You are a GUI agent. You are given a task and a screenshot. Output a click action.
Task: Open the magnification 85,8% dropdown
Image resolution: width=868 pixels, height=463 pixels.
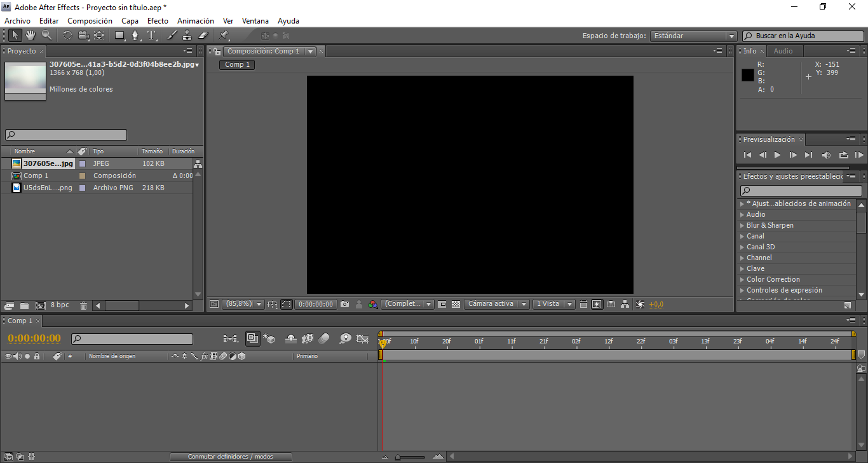pyautogui.click(x=243, y=305)
